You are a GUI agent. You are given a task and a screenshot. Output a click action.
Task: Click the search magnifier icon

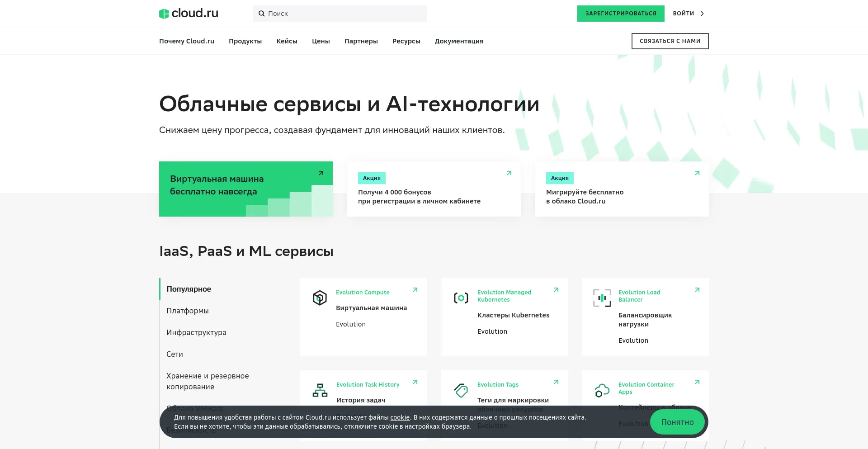point(262,14)
